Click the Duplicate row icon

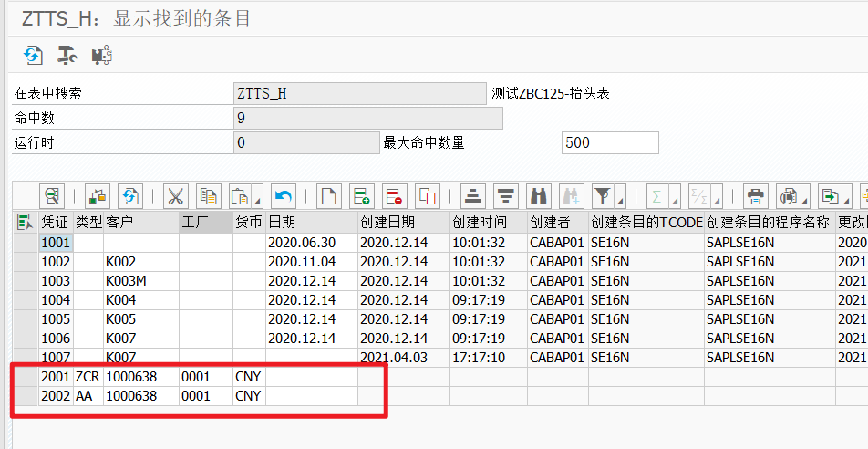[x=428, y=196]
